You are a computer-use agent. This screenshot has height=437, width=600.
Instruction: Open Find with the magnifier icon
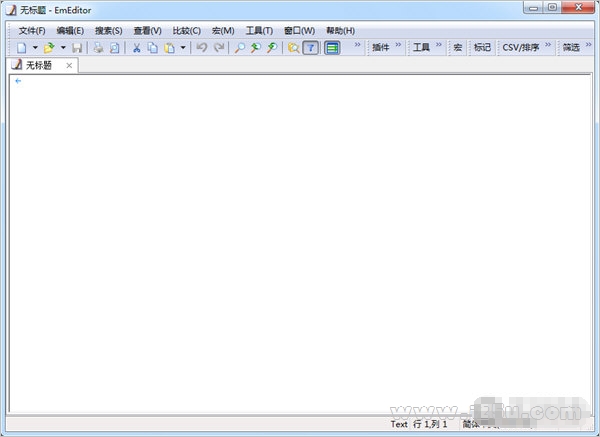point(240,48)
